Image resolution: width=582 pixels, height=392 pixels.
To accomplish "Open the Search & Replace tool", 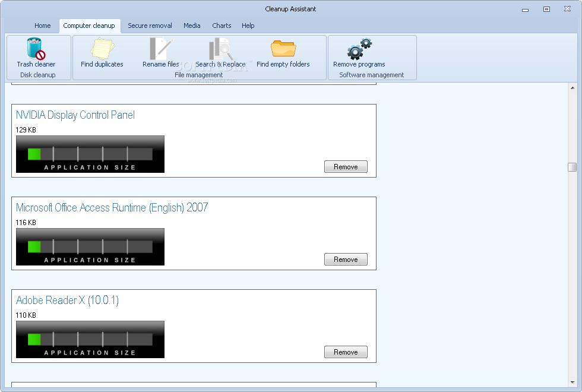I will 220,53.
